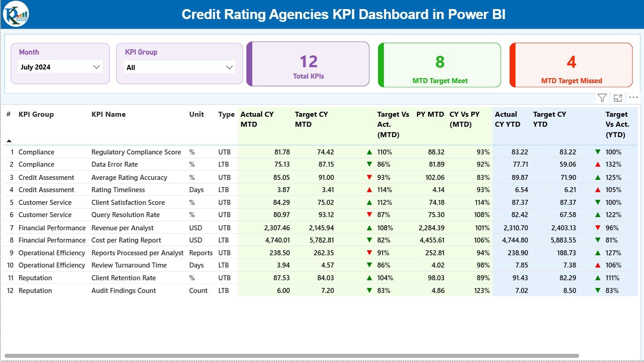
Task: Click the 4 MTD Target Missed card
Action: click(570, 64)
